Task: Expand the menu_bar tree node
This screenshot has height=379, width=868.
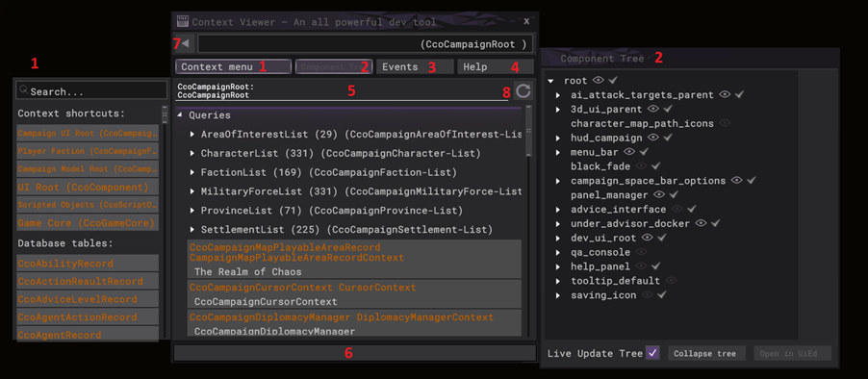Action: tap(558, 152)
